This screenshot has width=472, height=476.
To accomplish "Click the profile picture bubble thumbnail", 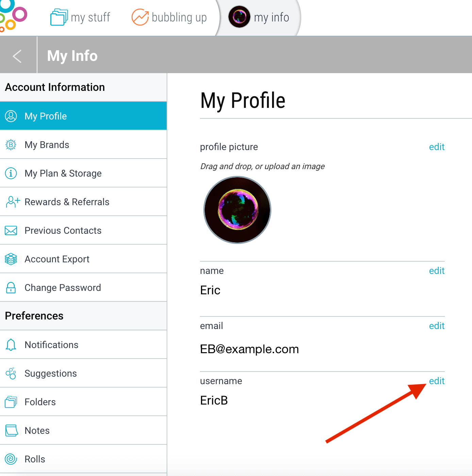I will coord(237,210).
